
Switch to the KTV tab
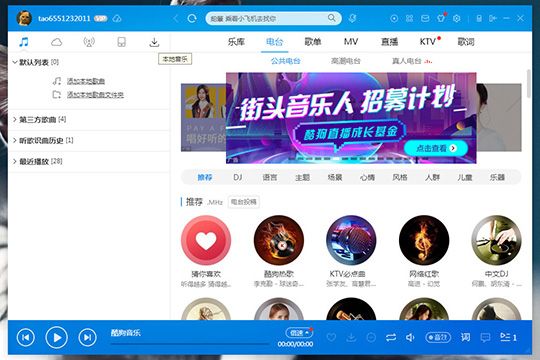428,42
